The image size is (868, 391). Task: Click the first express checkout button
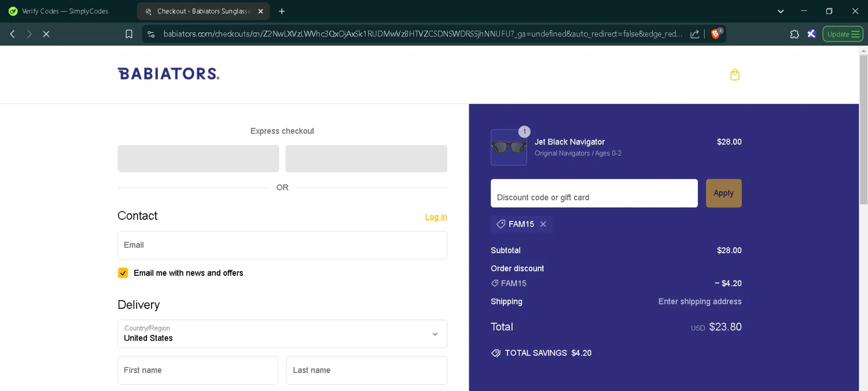coord(198,158)
